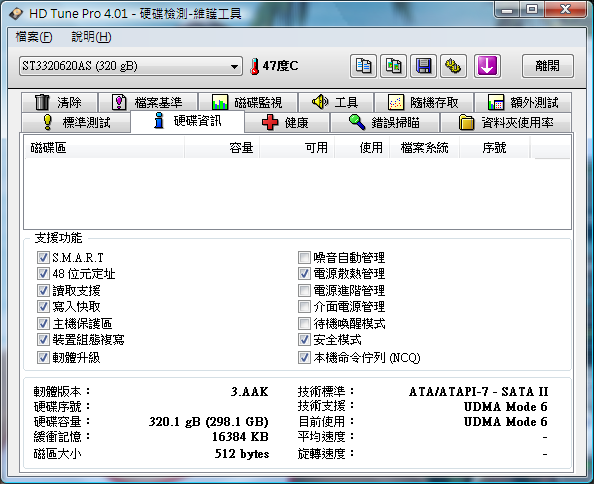Click the capacity value 320.1 gB (298.1 GB)
Screen dimensions: 594x484
click(209, 422)
